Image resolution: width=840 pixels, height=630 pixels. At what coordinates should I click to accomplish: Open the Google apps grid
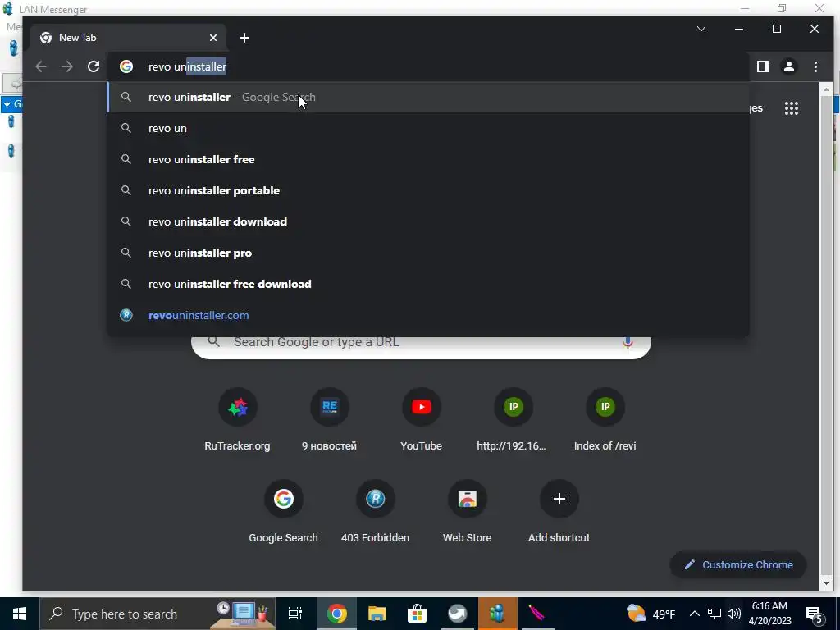pyautogui.click(x=792, y=108)
